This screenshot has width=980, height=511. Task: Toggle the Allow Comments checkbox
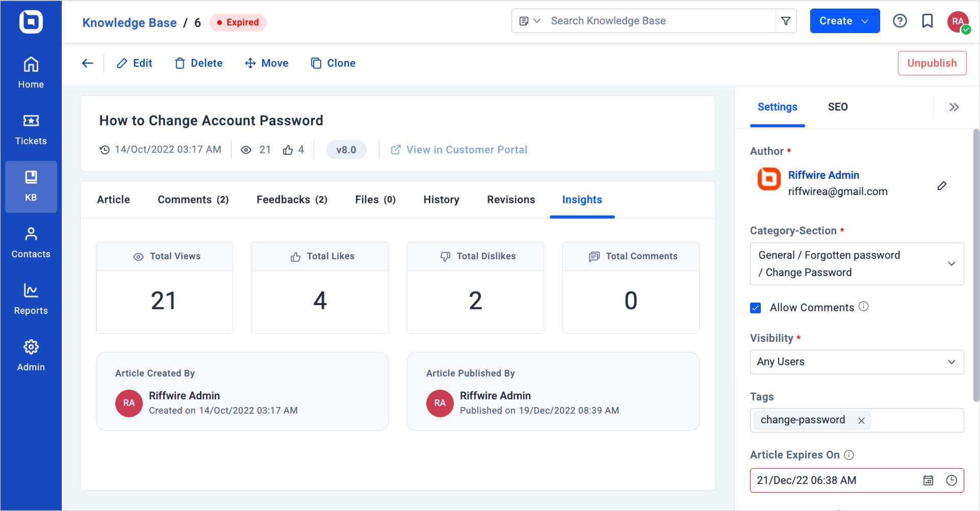(756, 308)
